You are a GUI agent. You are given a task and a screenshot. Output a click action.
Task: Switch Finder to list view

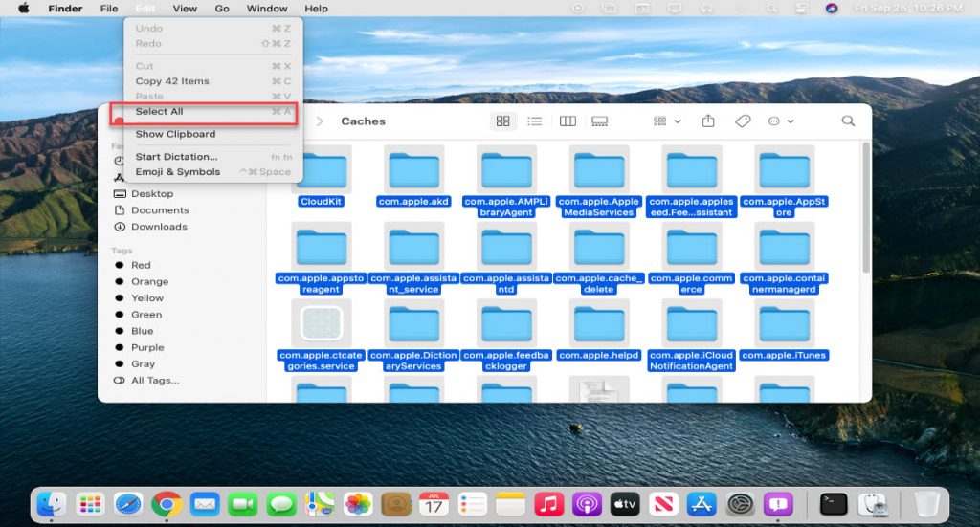tap(534, 121)
